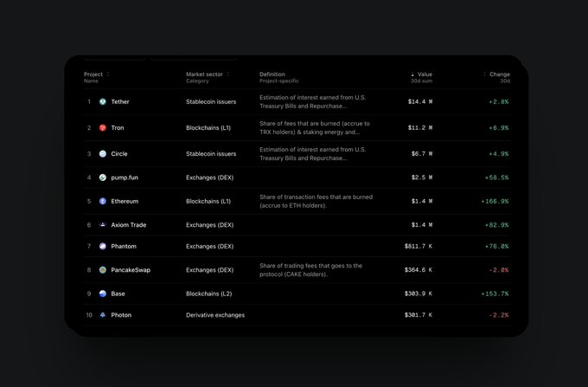Select Tron's Blockchains (L1) sector cell

click(208, 127)
